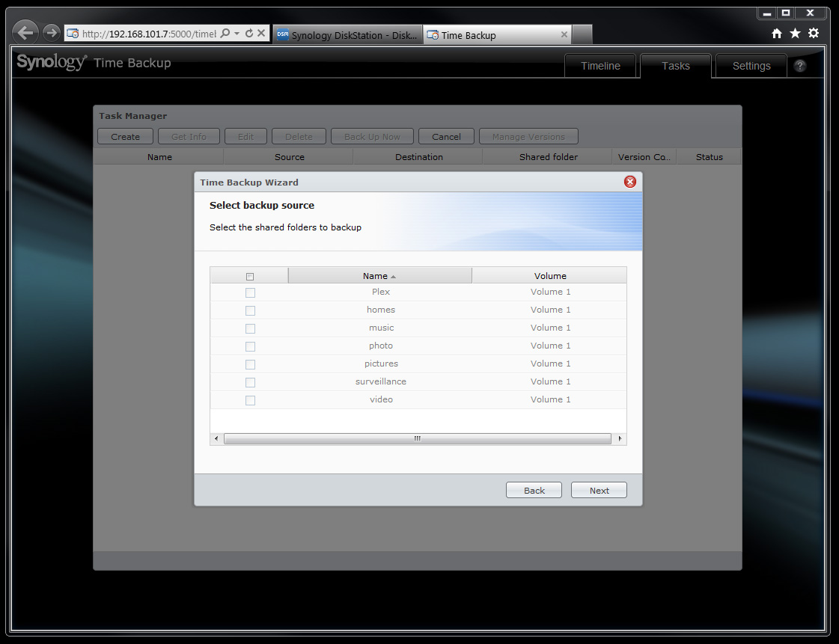
Task: Check the homes shared folder
Action: coord(250,310)
